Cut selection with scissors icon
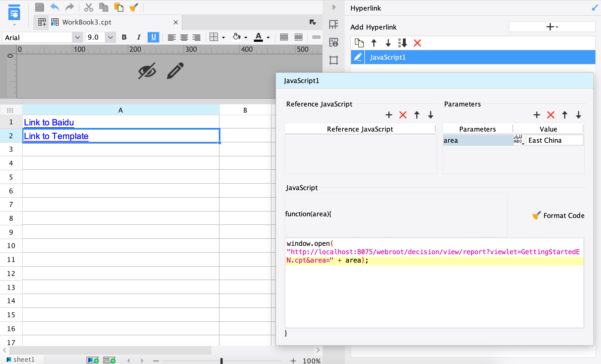Screen dimensions: 601x364 click(88, 7)
